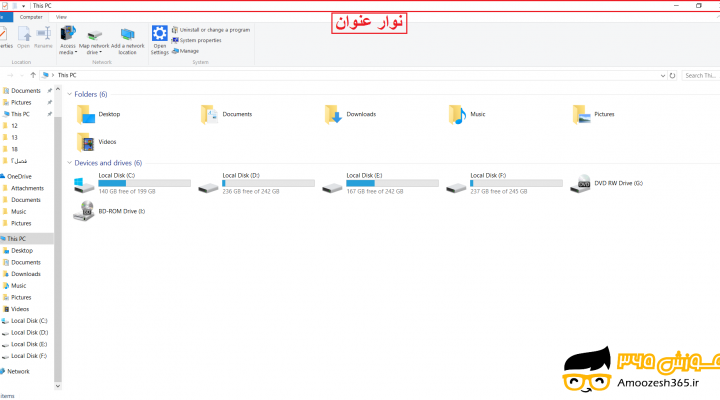Viewport: 720px width, 400px height.
Task: Click the Search This PC field
Action: tap(700, 75)
